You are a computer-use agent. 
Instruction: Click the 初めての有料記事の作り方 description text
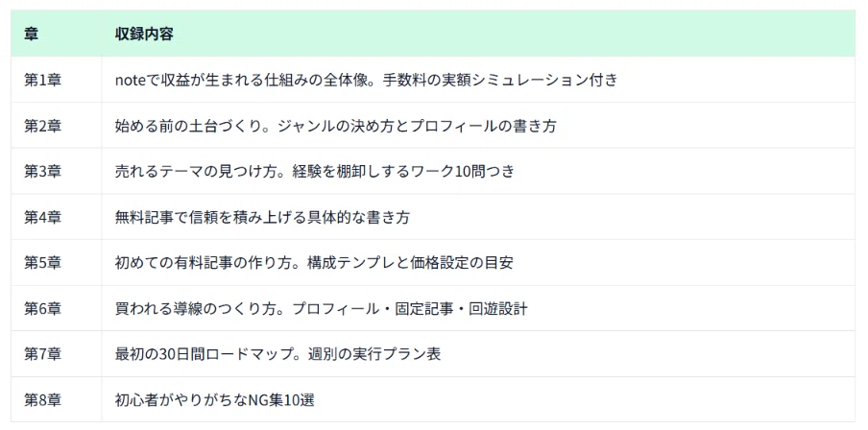click(x=314, y=263)
